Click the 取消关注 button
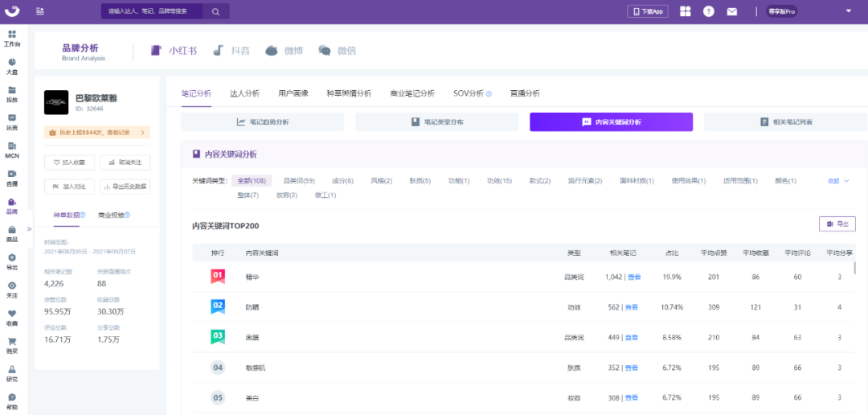Image resolution: width=868 pixels, height=415 pixels. point(125,162)
